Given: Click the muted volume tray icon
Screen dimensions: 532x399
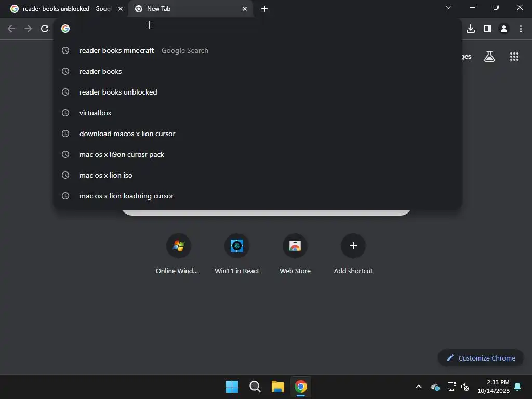Looking at the screenshot, I should (465, 387).
